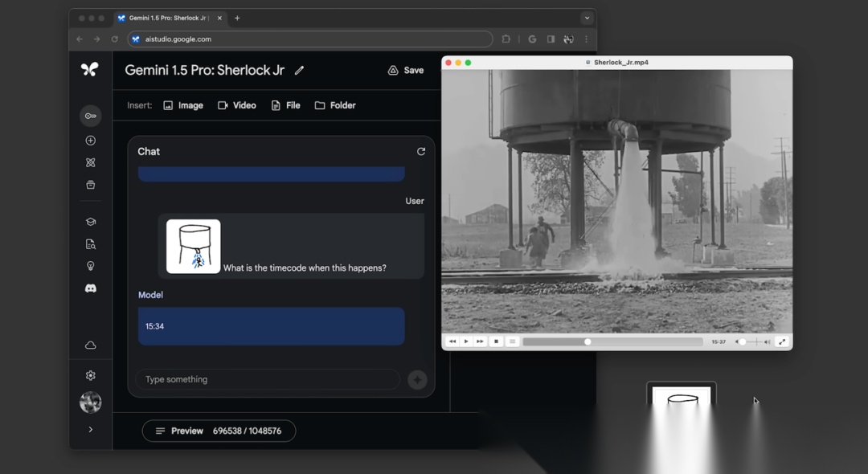This screenshot has height=474, width=868.
Task: Open the browser profile avatar
Action: click(568, 39)
